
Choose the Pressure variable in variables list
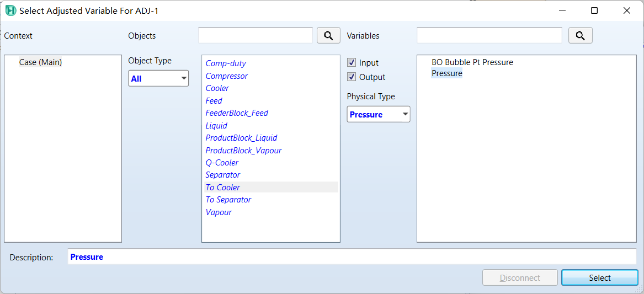(446, 73)
